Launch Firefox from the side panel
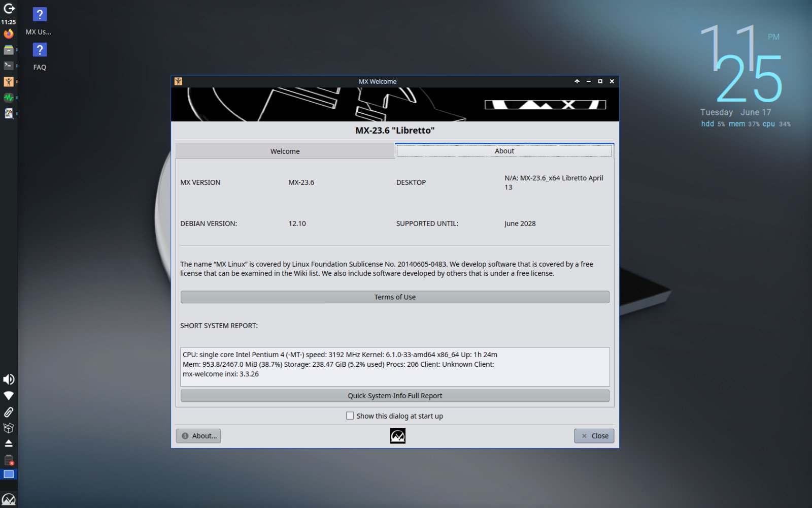The width and height of the screenshot is (812, 508). click(x=9, y=34)
